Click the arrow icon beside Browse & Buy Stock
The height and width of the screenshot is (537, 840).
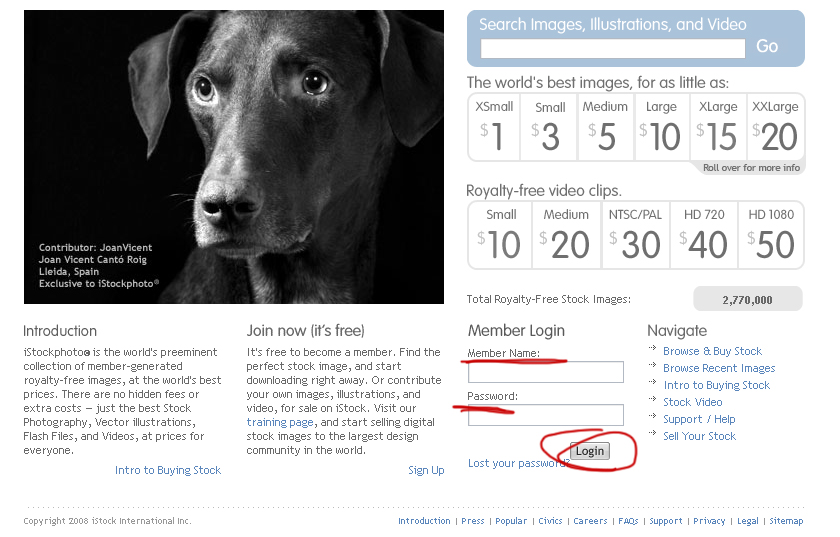click(x=652, y=348)
